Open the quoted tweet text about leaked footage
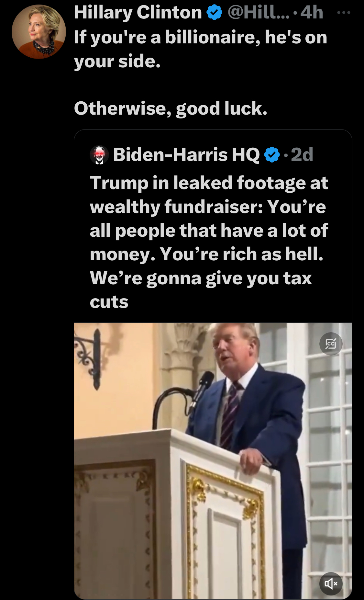364x600 pixels. pos(209,242)
